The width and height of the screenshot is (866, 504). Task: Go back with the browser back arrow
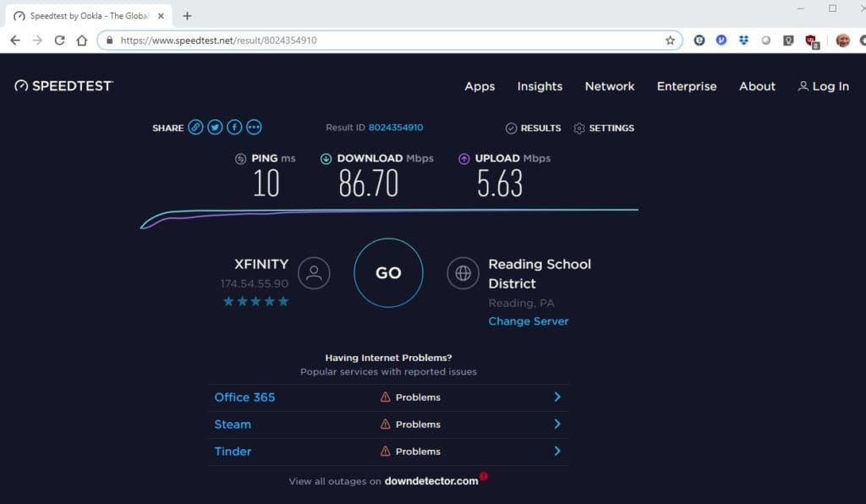[x=15, y=41]
